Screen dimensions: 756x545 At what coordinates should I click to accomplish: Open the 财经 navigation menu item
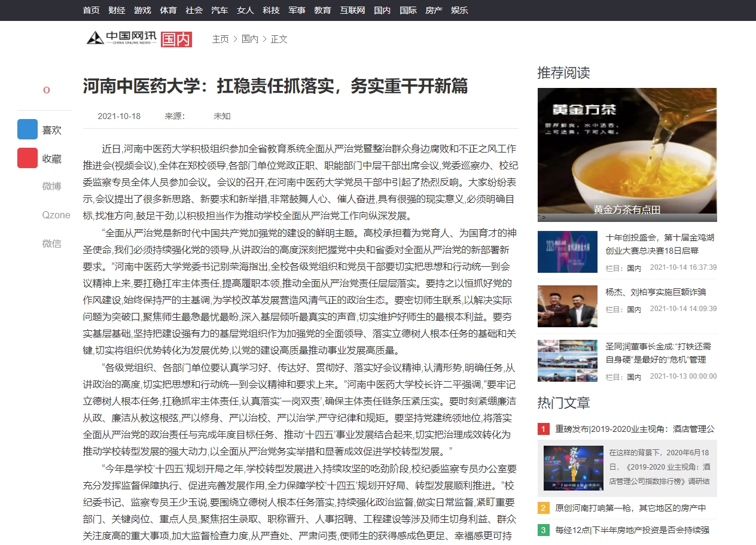pos(117,10)
